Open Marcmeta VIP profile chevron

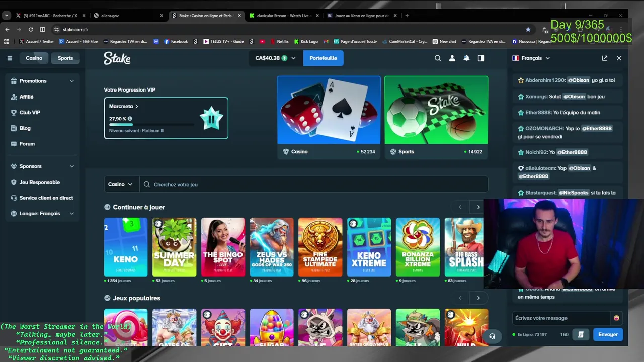click(x=136, y=107)
